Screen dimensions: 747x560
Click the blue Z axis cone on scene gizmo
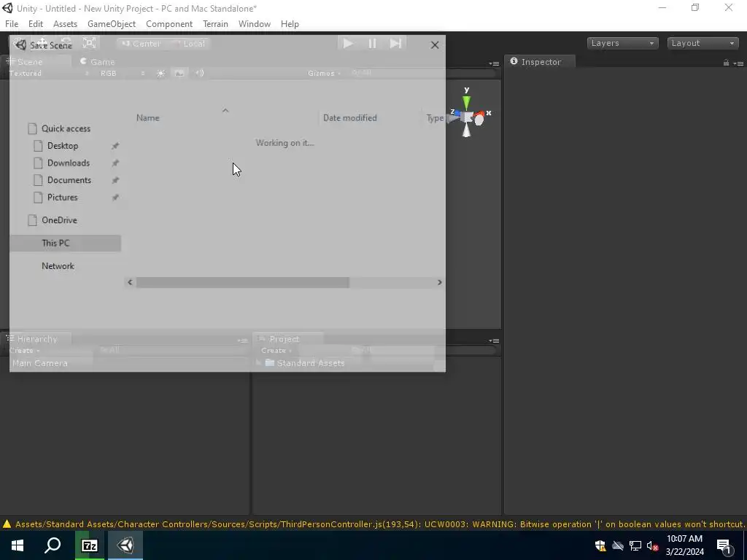point(457,113)
